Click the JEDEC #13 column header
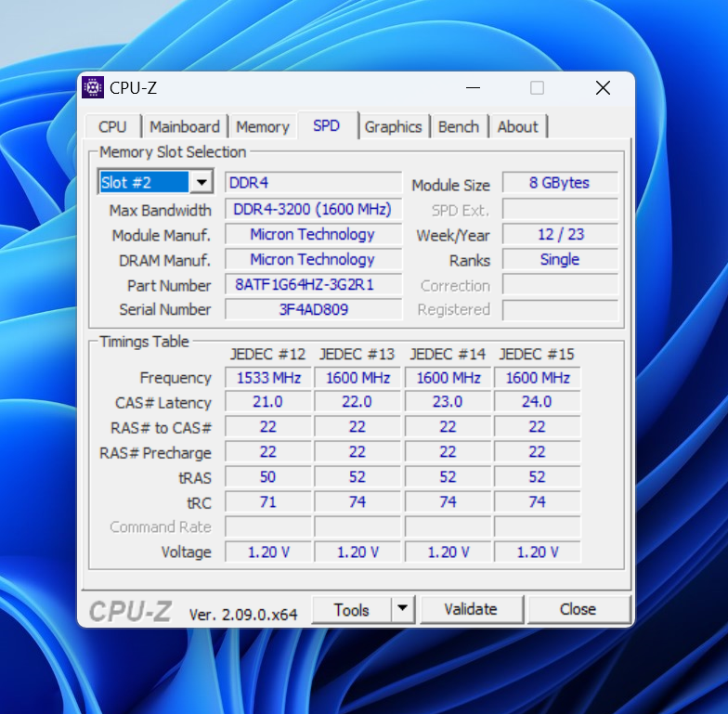This screenshot has height=714, width=728. [357, 355]
